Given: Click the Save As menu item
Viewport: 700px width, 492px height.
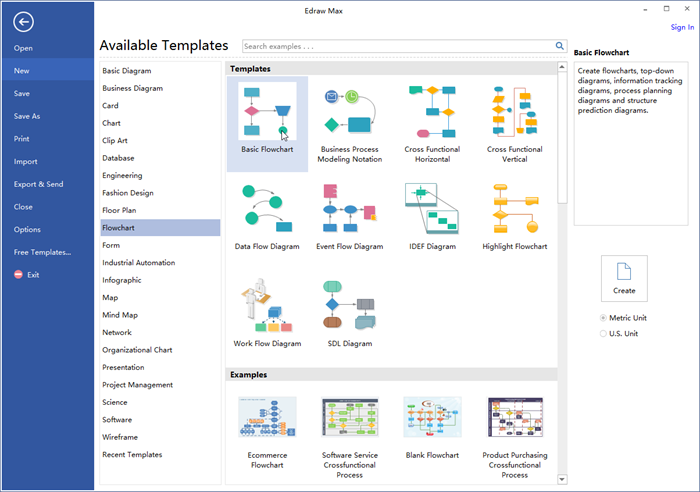Looking at the screenshot, I should pyautogui.click(x=27, y=116).
